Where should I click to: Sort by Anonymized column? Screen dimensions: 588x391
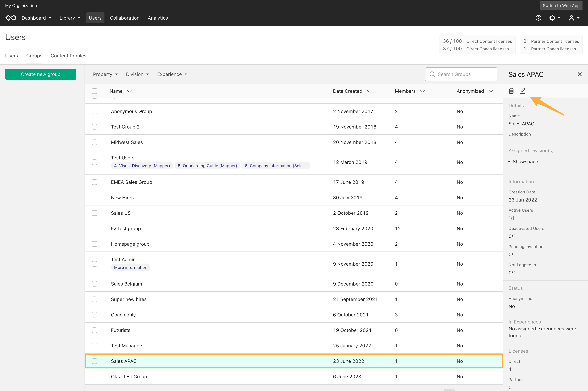(x=475, y=91)
